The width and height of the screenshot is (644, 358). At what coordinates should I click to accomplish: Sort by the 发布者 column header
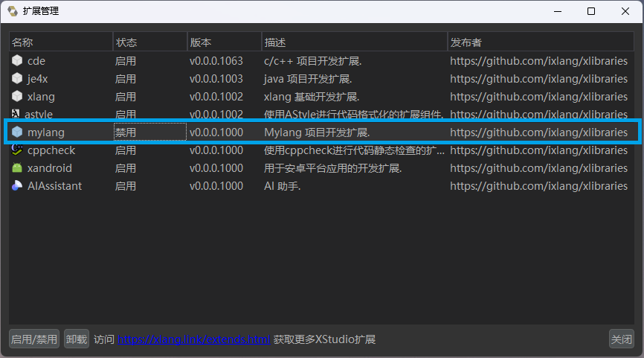click(x=541, y=42)
